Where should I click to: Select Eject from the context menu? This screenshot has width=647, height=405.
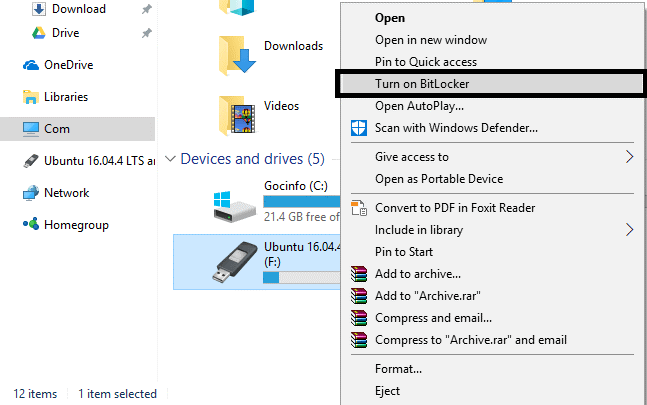pos(387,391)
